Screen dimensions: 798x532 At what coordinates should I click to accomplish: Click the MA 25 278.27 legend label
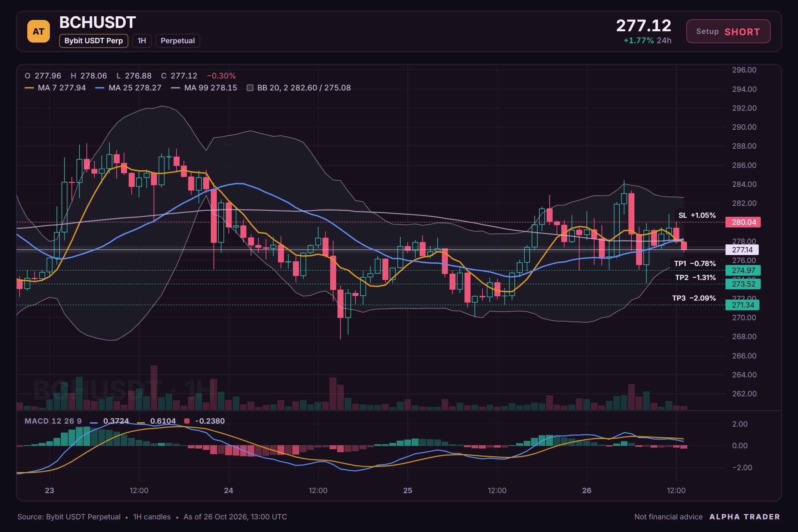coord(135,88)
